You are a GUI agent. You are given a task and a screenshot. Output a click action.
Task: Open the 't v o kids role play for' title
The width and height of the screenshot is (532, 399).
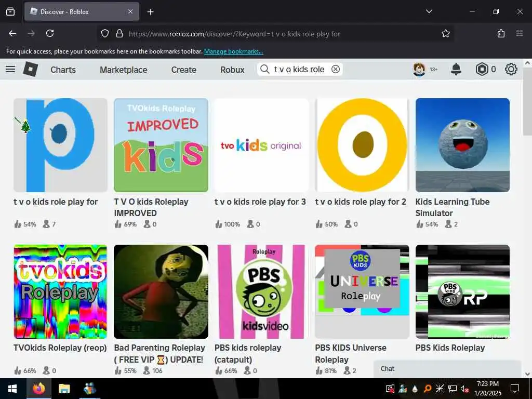click(x=56, y=202)
